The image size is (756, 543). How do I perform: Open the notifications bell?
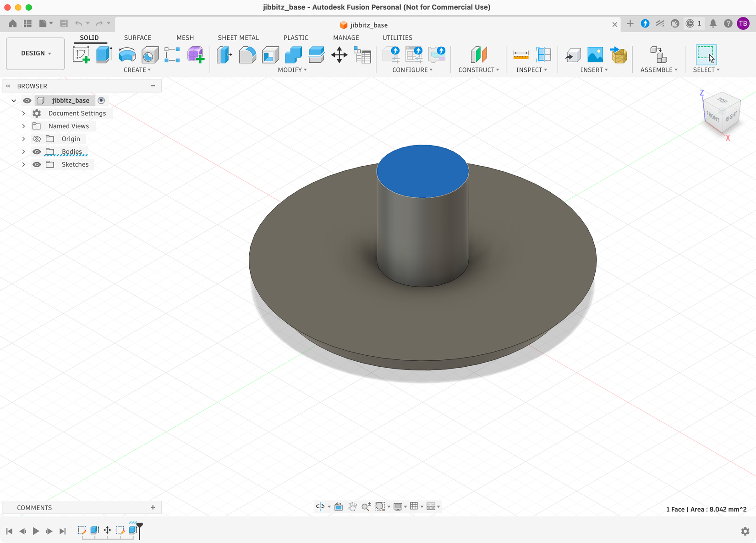click(x=713, y=23)
